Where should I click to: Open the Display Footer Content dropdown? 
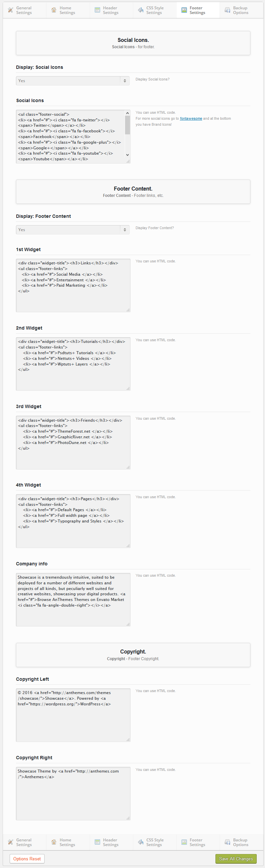pyautogui.click(x=72, y=229)
